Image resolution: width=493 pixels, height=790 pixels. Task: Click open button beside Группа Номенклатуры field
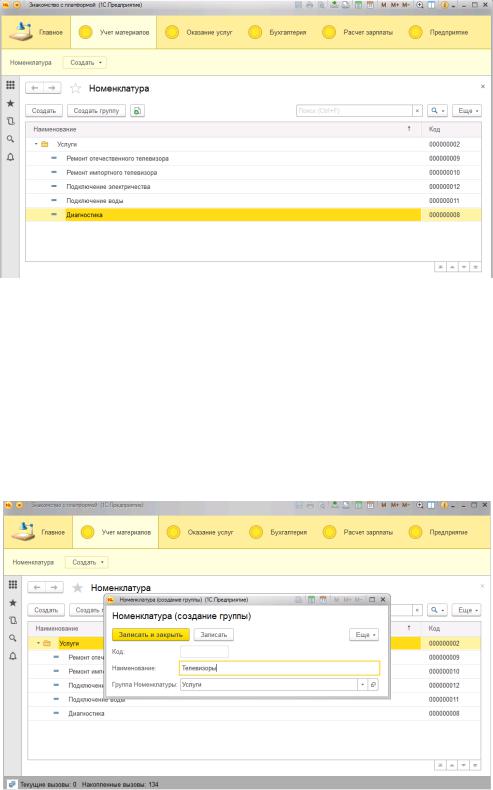373,685
